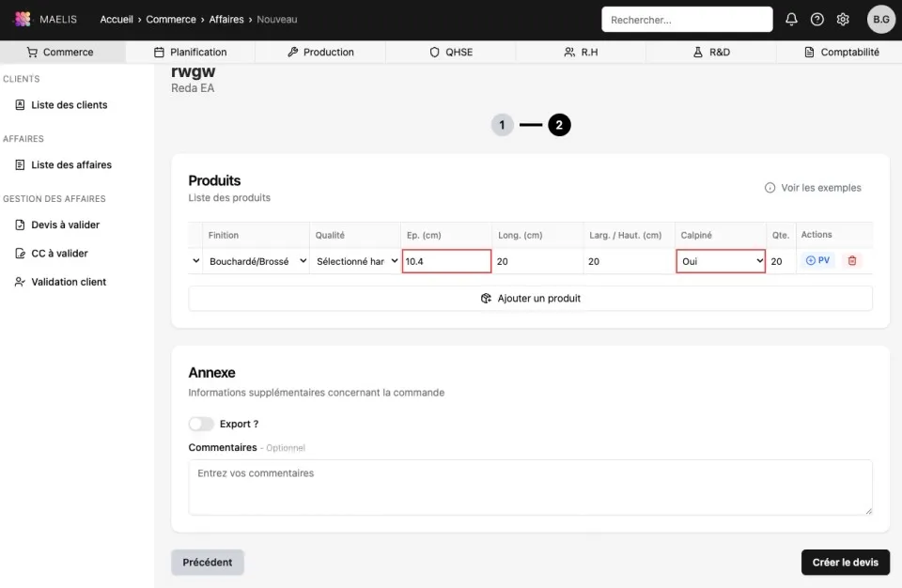Click the Précédent button
The image size is (902, 588).
tap(208, 563)
